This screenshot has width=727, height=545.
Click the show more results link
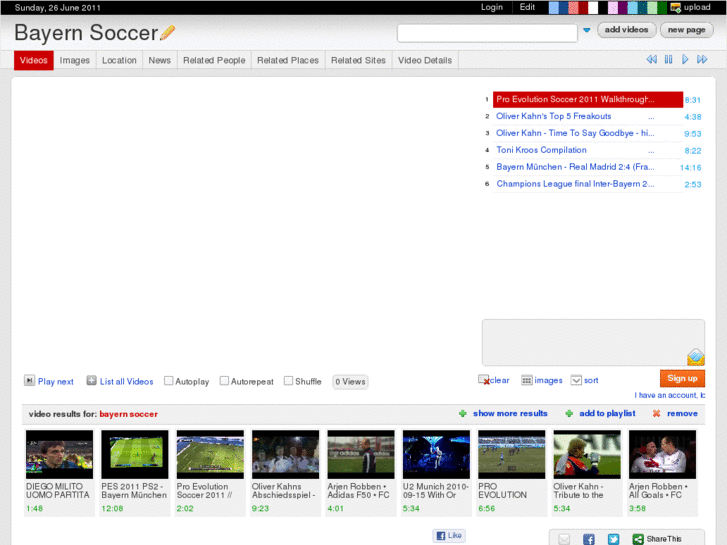pos(510,413)
